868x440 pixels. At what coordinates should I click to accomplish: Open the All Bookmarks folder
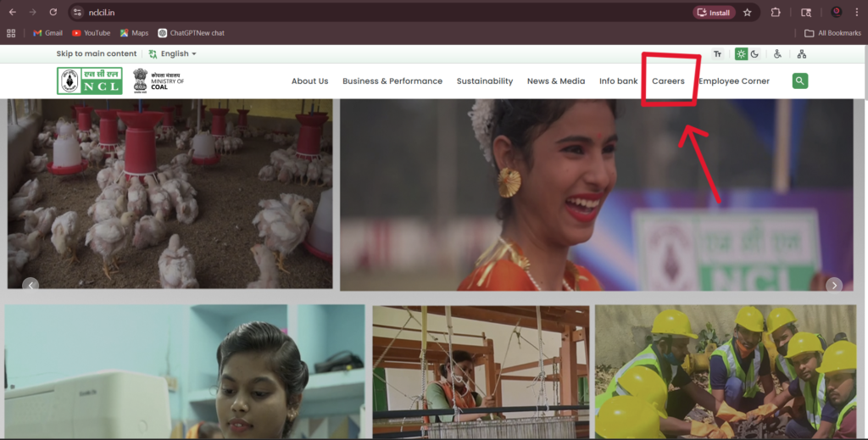tap(833, 33)
